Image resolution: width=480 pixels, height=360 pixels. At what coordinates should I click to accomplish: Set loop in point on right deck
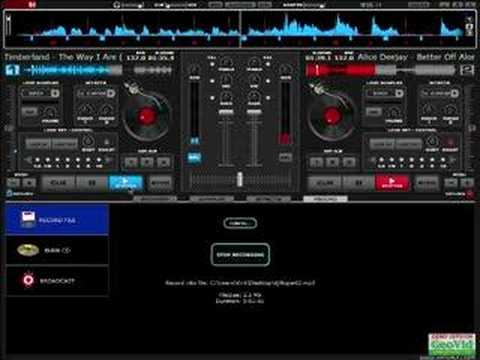tap(382, 144)
